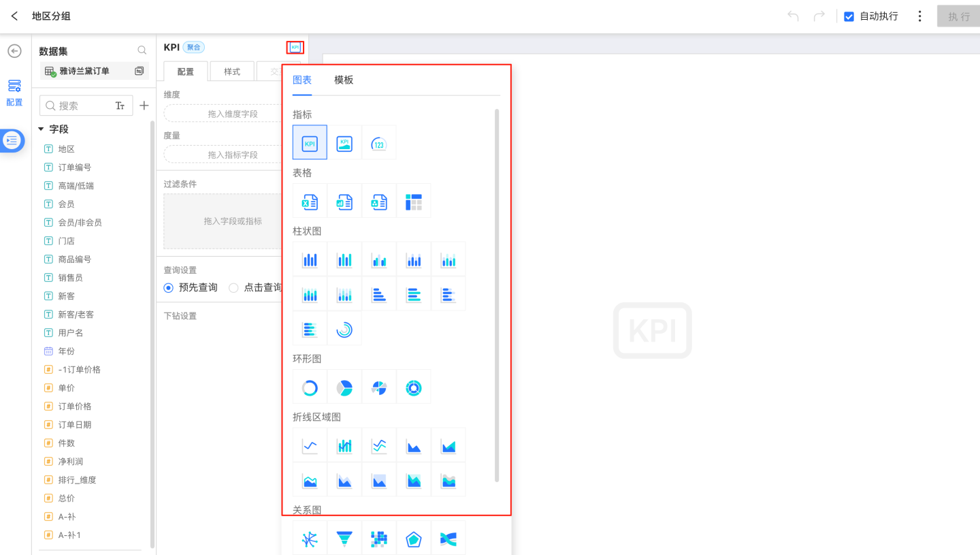The image size is (980, 555).
Task: Select the pivot cross-table icon under 表格
Action: coord(414,201)
